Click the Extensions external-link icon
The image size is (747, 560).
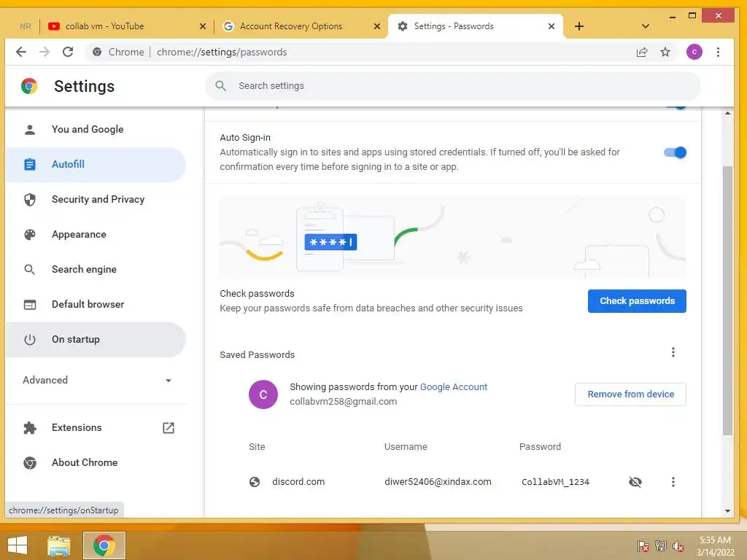click(x=169, y=427)
